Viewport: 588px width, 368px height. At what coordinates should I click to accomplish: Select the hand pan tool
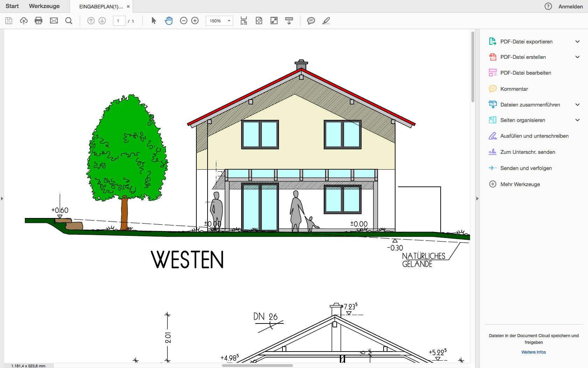point(169,21)
